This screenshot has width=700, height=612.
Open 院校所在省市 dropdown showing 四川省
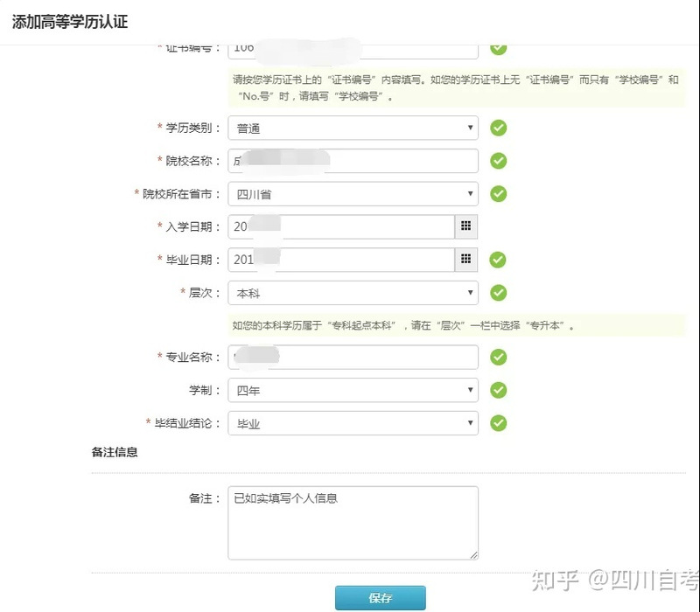tap(353, 194)
